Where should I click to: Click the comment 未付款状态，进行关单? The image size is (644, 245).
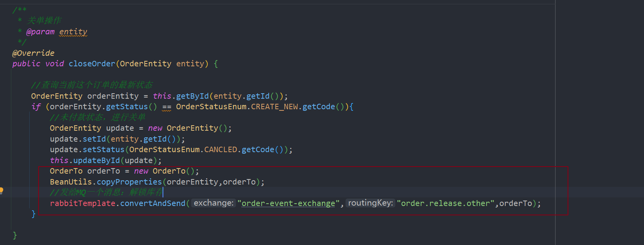click(x=97, y=117)
